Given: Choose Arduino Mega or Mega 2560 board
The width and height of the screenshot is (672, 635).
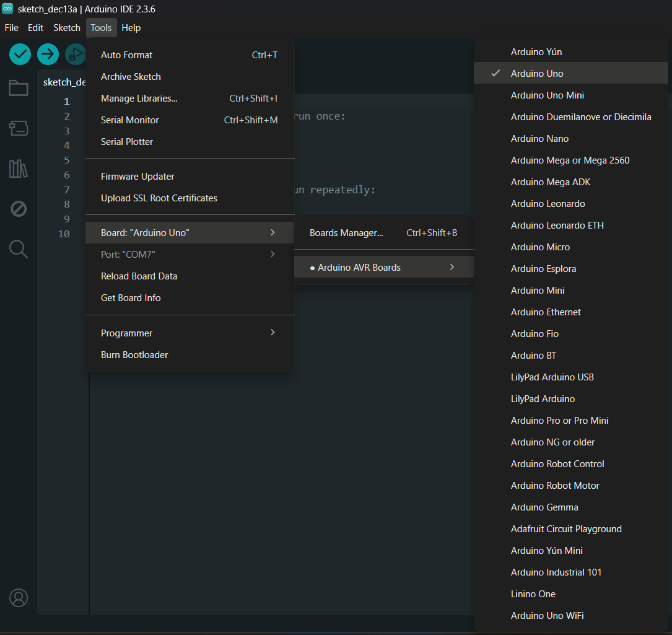Looking at the screenshot, I should coord(570,160).
